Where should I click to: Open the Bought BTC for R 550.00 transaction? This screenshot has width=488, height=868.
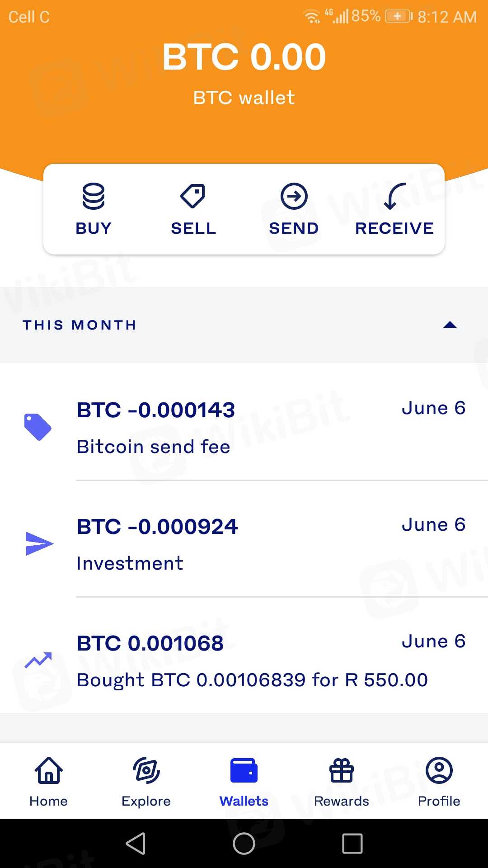point(271,661)
